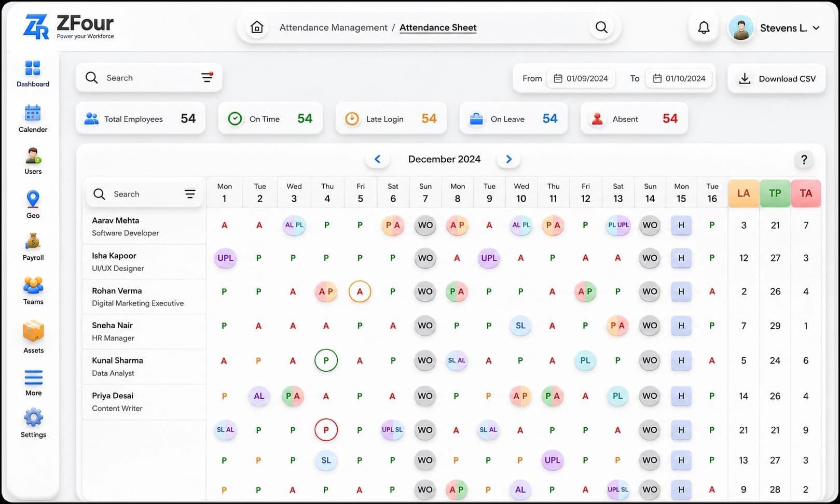Click Aarav Mehta's H badge on Mon 15
Viewport: 840px width, 504px height.
681,225
